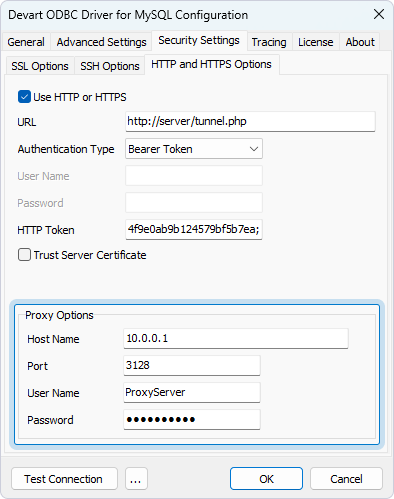Image resolution: width=394 pixels, height=499 pixels.
Task: Confirm with the OK button
Action: [266, 479]
